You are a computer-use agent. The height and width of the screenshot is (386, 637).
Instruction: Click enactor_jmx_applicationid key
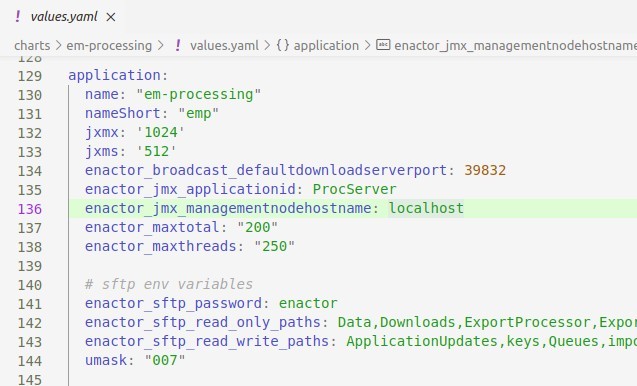190,189
